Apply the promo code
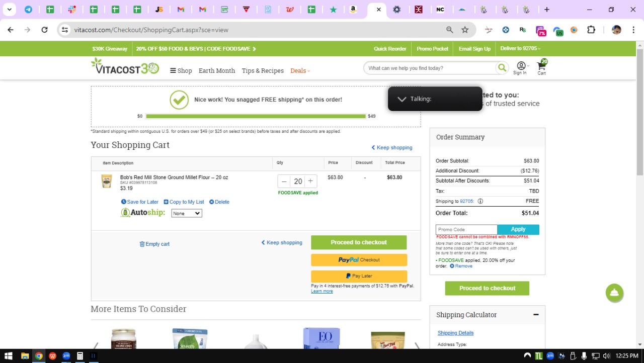This screenshot has width=644, height=363. click(x=518, y=229)
